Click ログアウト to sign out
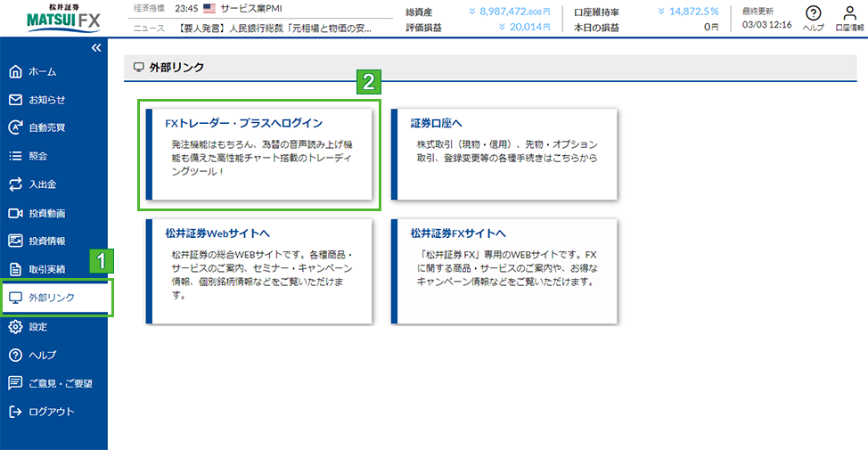This screenshot has height=450, width=868. coord(53,412)
